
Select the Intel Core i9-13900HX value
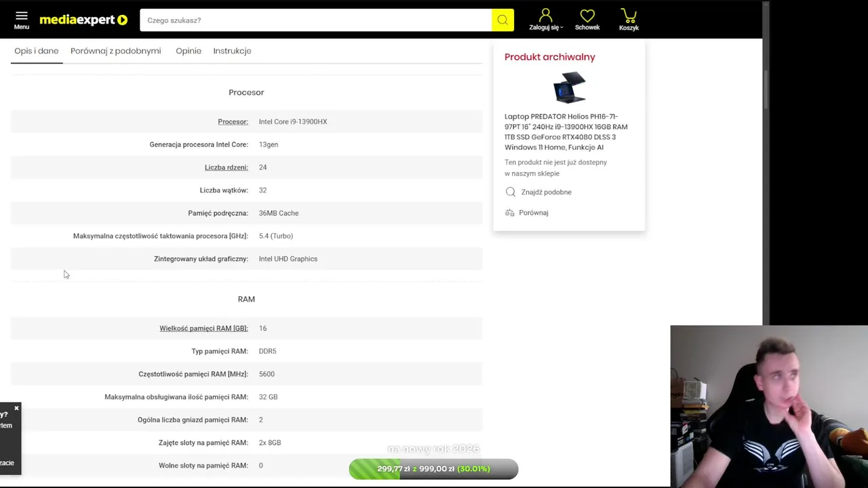click(x=293, y=122)
